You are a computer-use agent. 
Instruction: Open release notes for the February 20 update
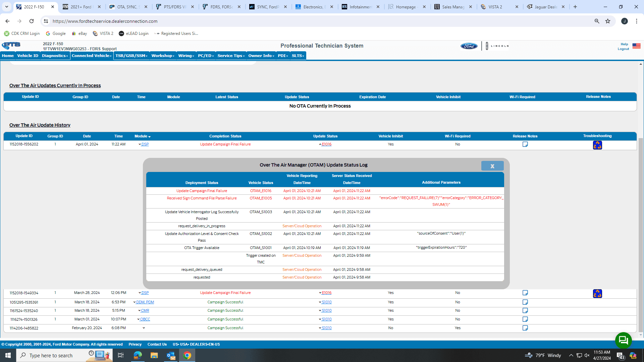pyautogui.click(x=525, y=328)
